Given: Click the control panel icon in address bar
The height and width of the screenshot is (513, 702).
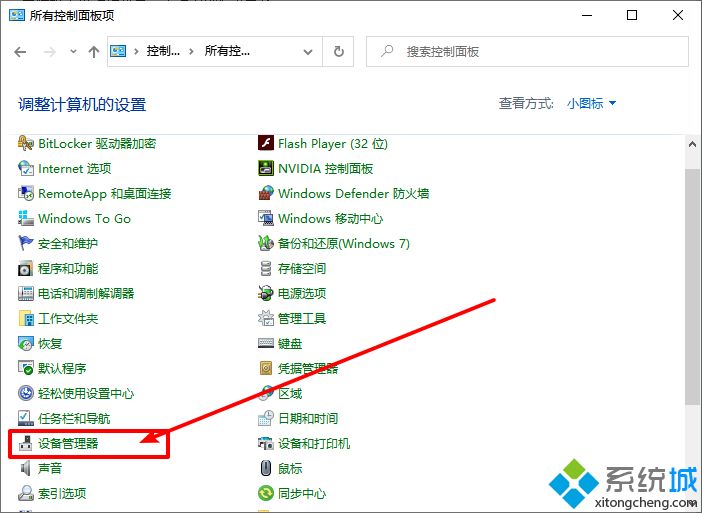Looking at the screenshot, I should pyautogui.click(x=118, y=51).
